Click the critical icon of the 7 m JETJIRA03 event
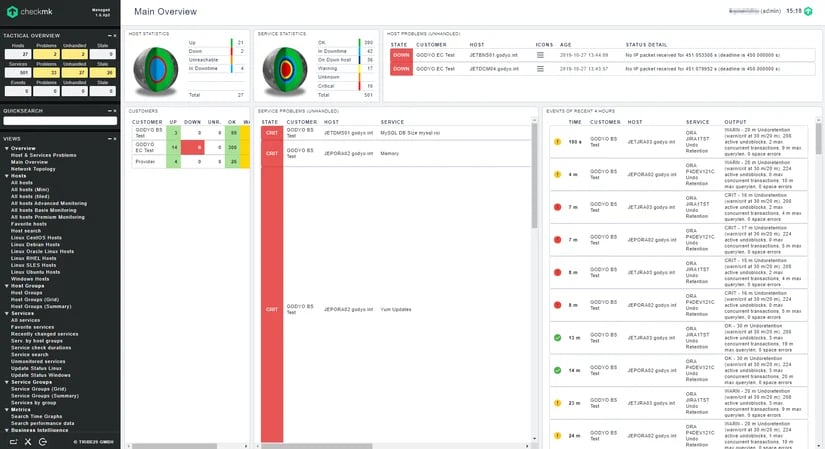This screenshot has height=449, width=825. point(557,207)
